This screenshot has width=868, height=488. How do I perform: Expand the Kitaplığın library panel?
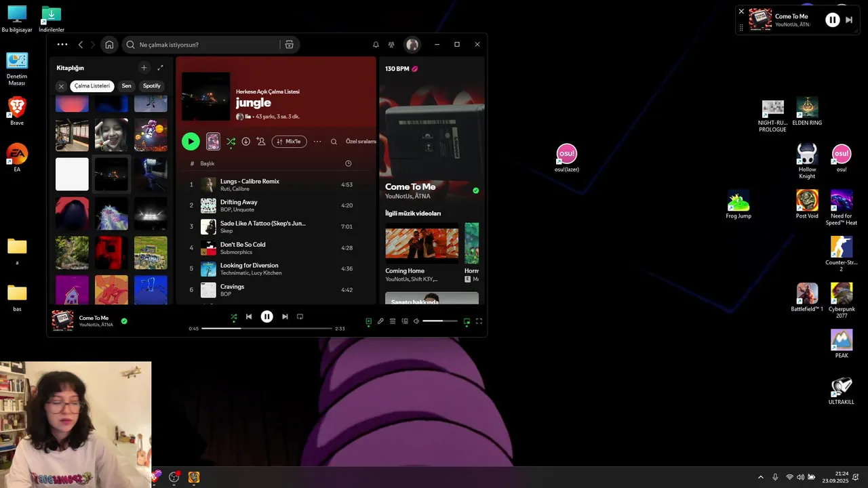pyautogui.click(x=161, y=68)
